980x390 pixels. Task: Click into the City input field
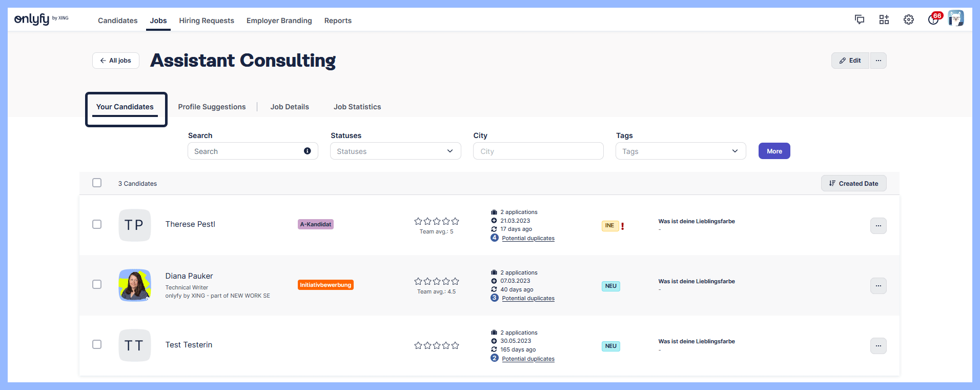[538, 151]
